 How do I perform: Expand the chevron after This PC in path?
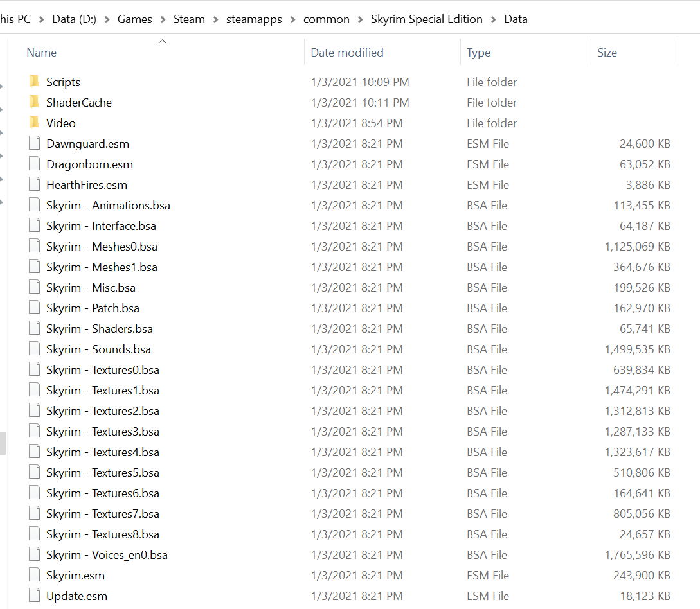point(42,20)
